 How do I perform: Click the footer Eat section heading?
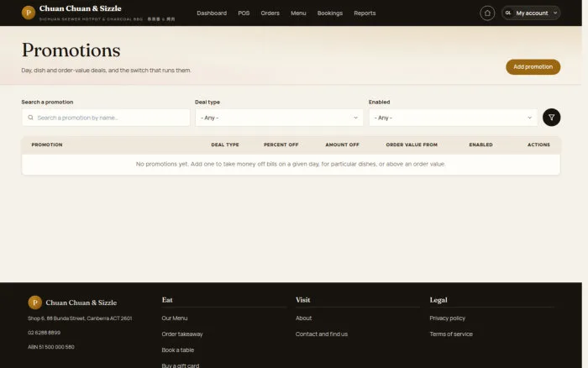tap(167, 300)
